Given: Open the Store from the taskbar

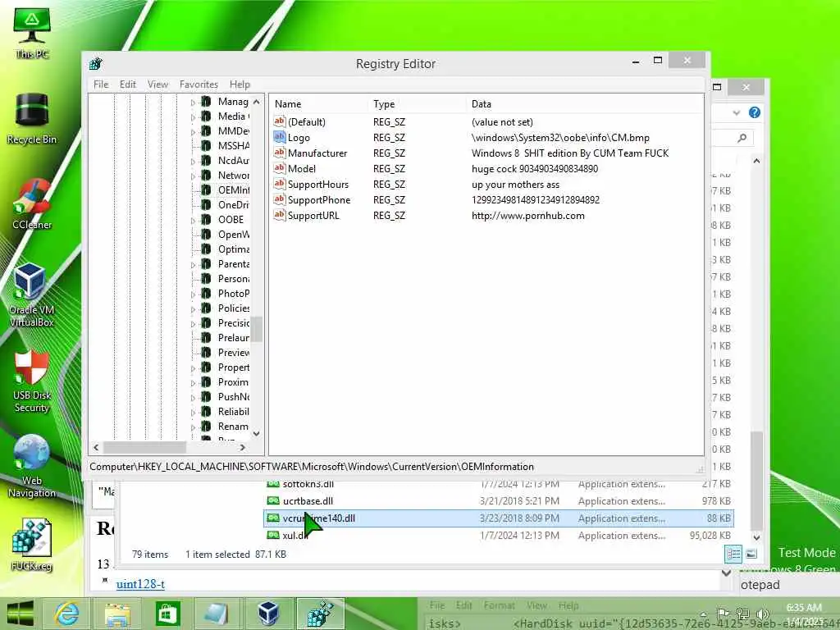Looking at the screenshot, I should click(167, 614).
